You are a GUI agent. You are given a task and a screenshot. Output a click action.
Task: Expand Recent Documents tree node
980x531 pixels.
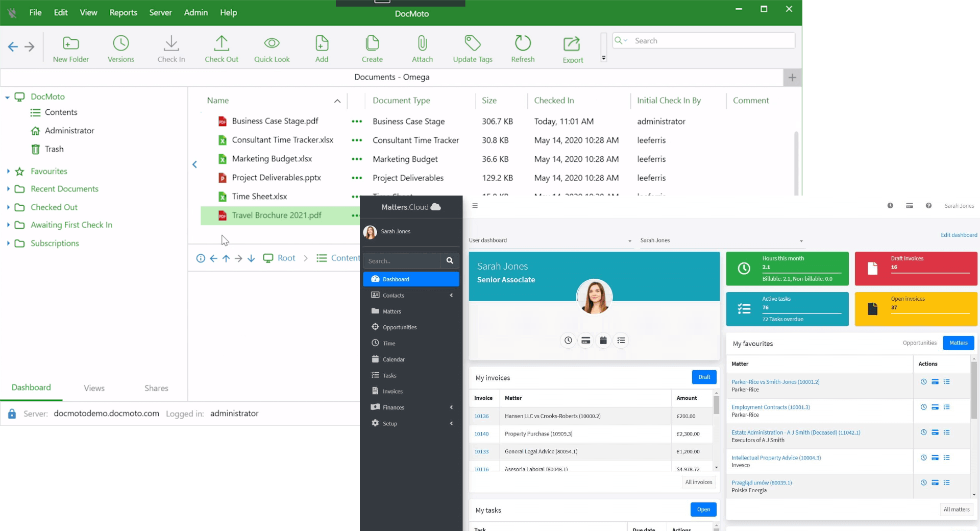(x=8, y=189)
